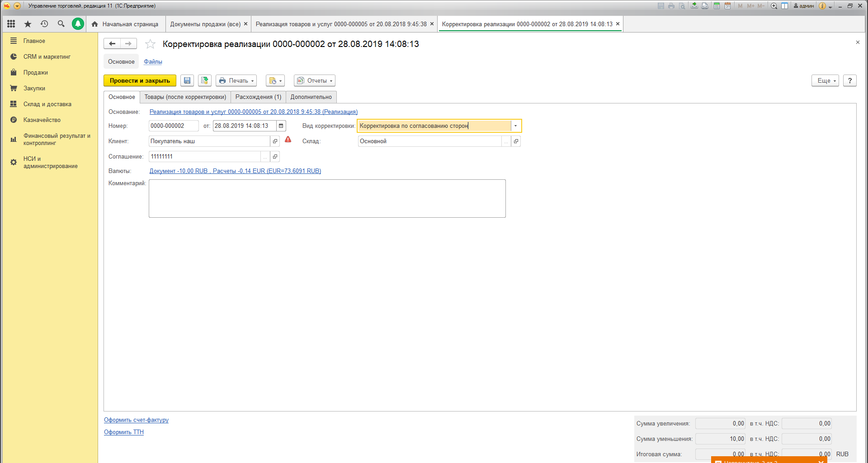Image resolution: width=868 pixels, height=463 pixels.
Task: Switch to the Документы продажи (все) tab
Action: (x=205, y=24)
